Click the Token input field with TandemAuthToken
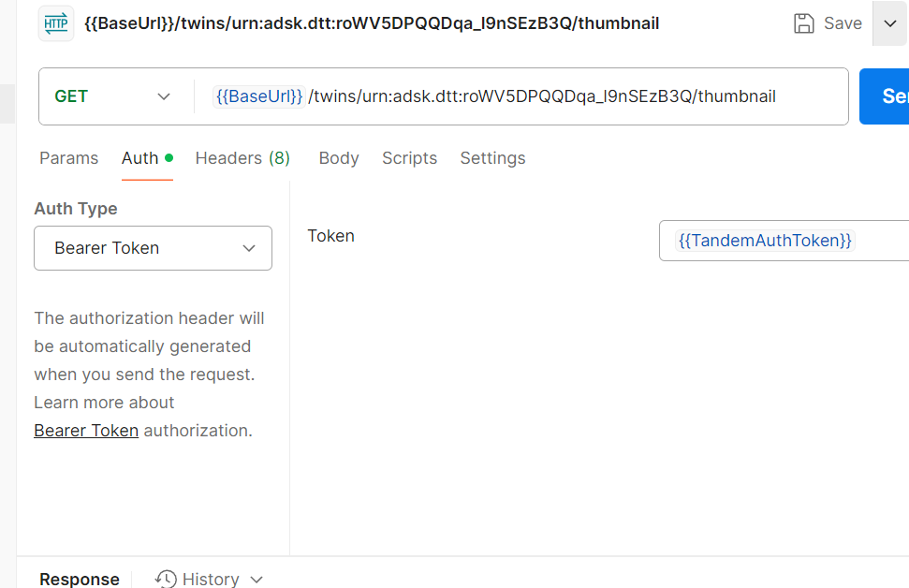This screenshot has width=909, height=588. (x=784, y=241)
